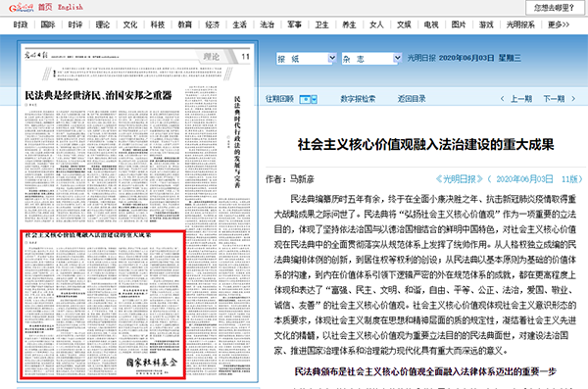This screenshot has height=389, width=588.
Task: Open the 女人 navigation item
Action: tap(376, 24)
